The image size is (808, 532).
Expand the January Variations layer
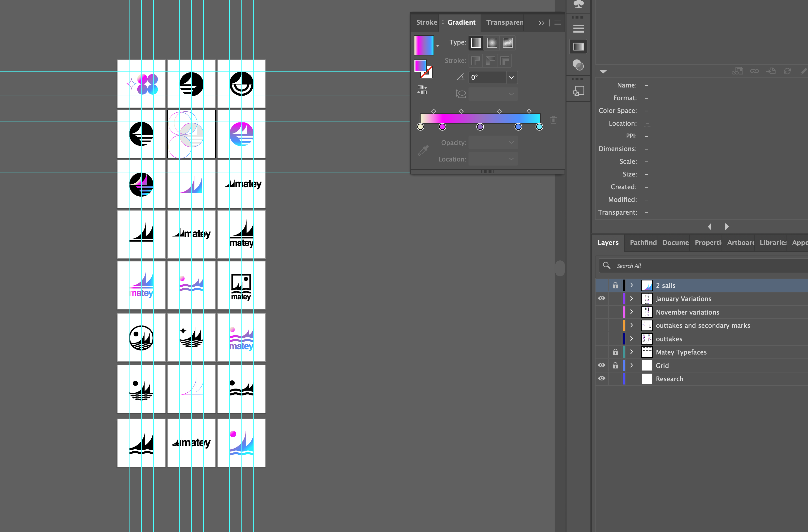click(631, 299)
